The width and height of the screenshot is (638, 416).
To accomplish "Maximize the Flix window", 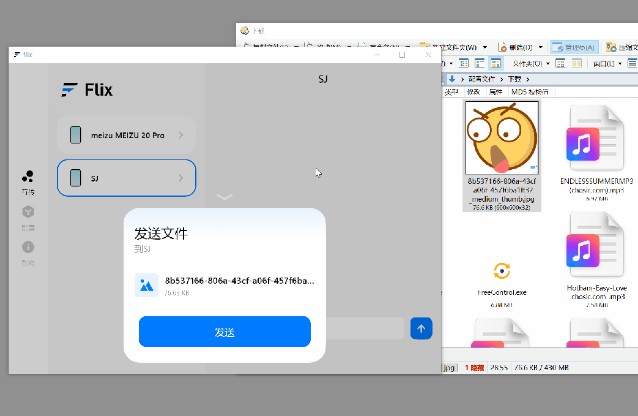I will (x=402, y=55).
